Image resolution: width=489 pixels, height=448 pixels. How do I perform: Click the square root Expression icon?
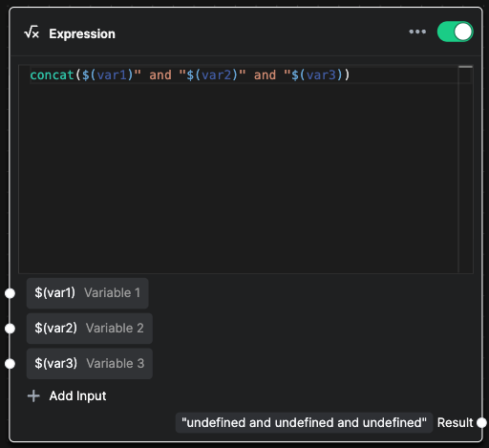32,32
